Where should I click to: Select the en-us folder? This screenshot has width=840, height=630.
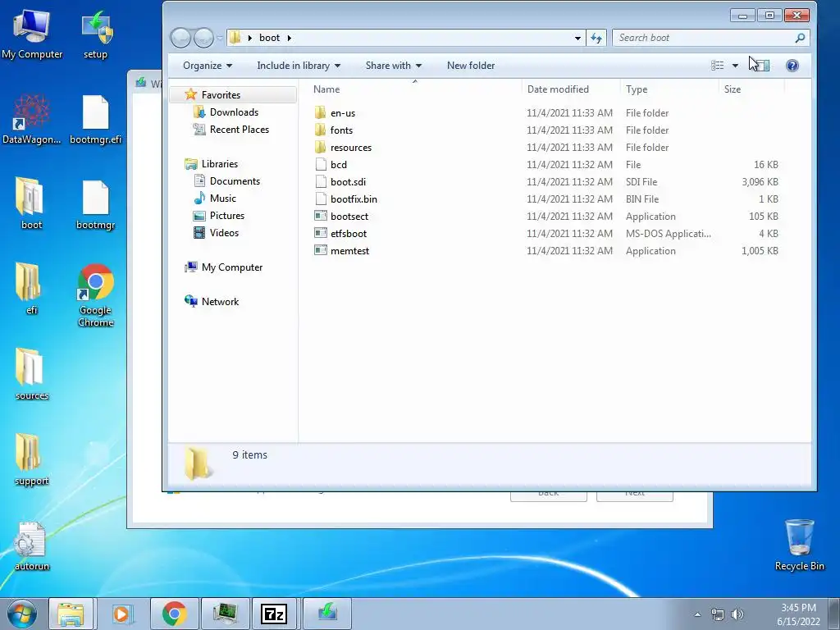343,113
